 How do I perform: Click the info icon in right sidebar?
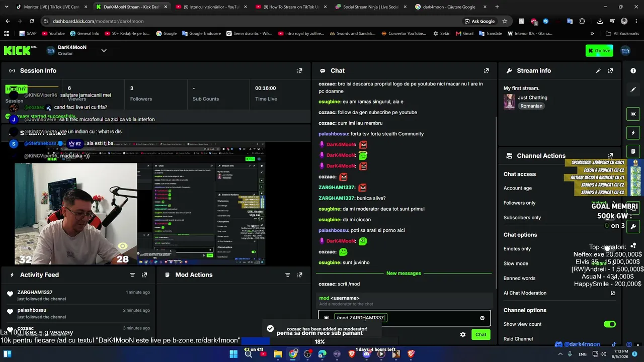coord(633,71)
